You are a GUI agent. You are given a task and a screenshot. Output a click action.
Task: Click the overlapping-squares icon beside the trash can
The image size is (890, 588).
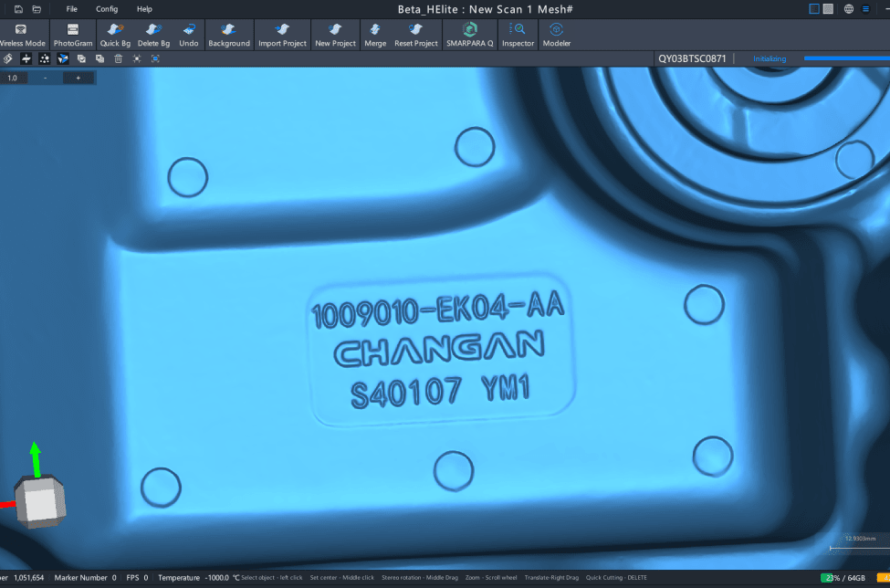click(99, 58)
